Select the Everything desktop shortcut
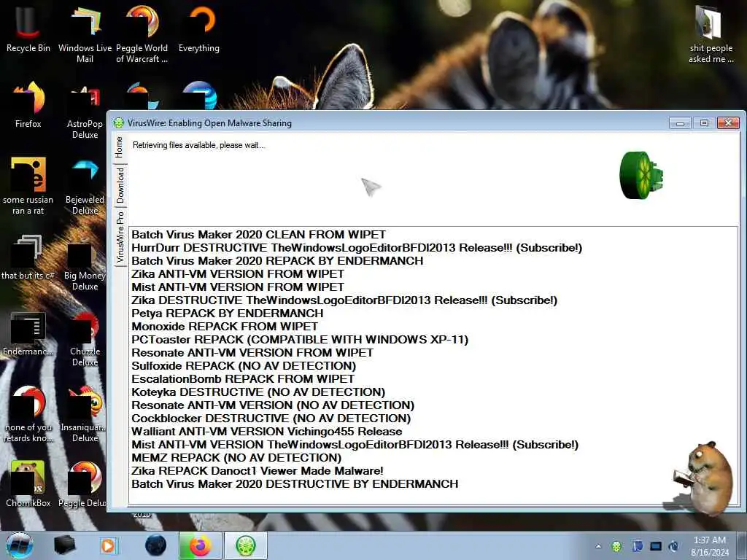Screen dimensions: 747x560 tap(199, 28)
